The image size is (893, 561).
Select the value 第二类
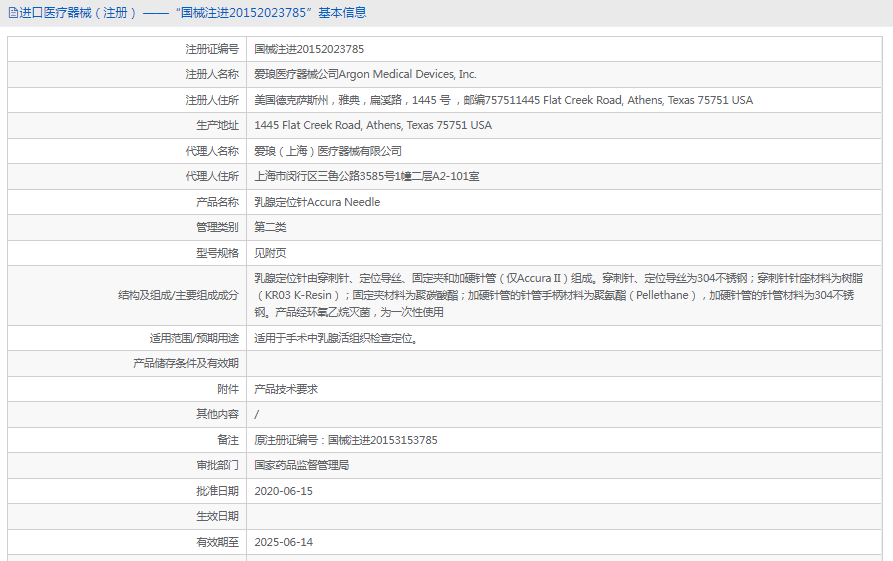click(x=271, y=227)
